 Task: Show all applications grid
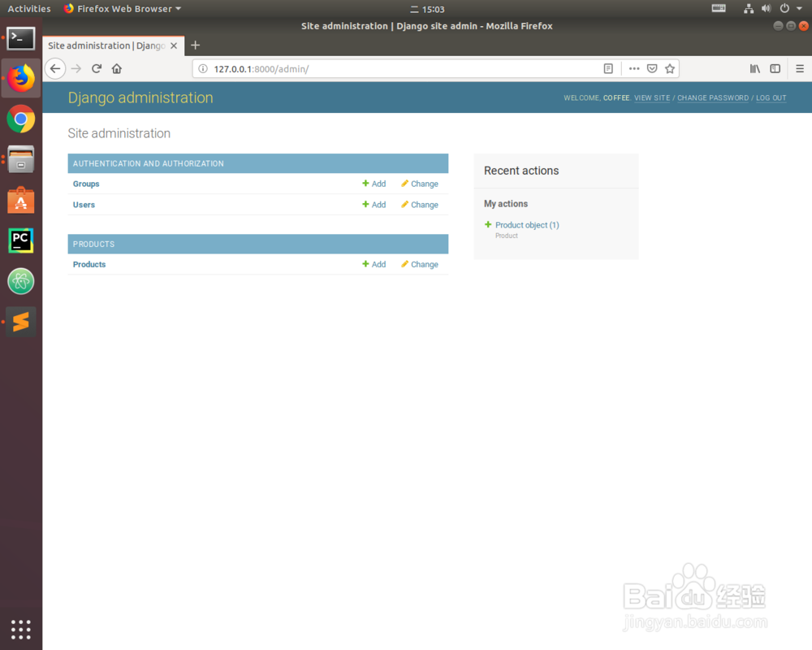pos(21,629)
